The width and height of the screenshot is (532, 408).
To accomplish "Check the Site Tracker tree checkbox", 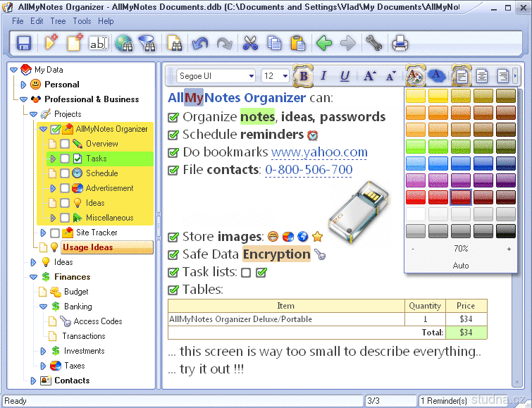I will click(55, 233).
